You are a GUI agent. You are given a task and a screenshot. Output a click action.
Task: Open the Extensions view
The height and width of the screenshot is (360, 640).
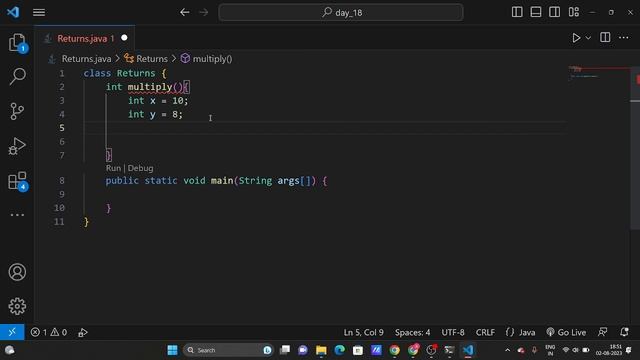pos(17,180)
